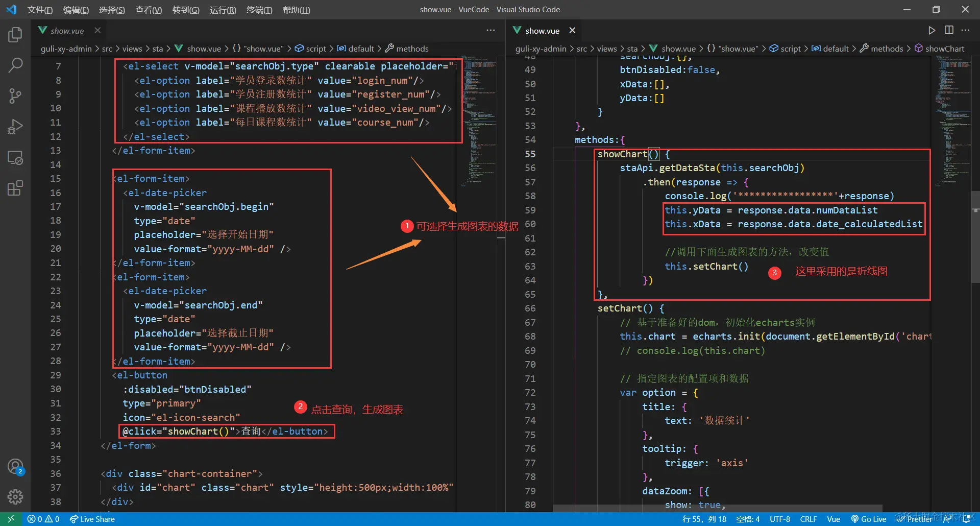Viewport: 980px width, 526px height.
Task: Change line ending via CRLF
Action: pos(808,519)
